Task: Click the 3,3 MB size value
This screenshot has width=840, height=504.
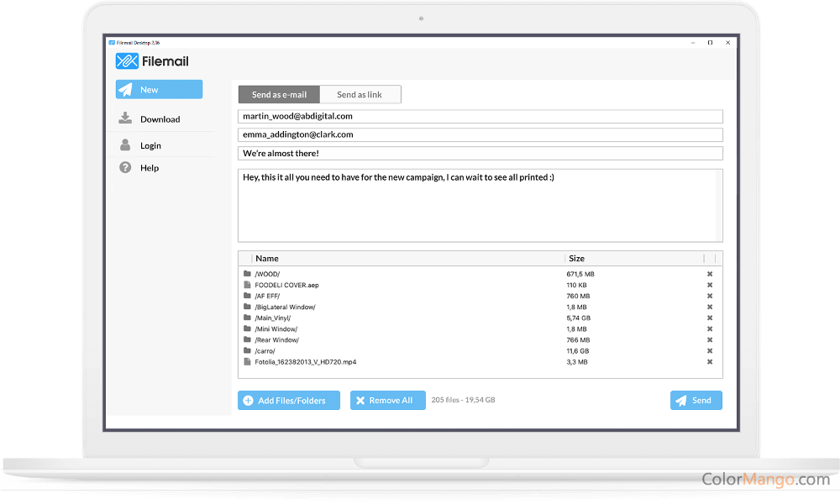Action: click(577, 362)
